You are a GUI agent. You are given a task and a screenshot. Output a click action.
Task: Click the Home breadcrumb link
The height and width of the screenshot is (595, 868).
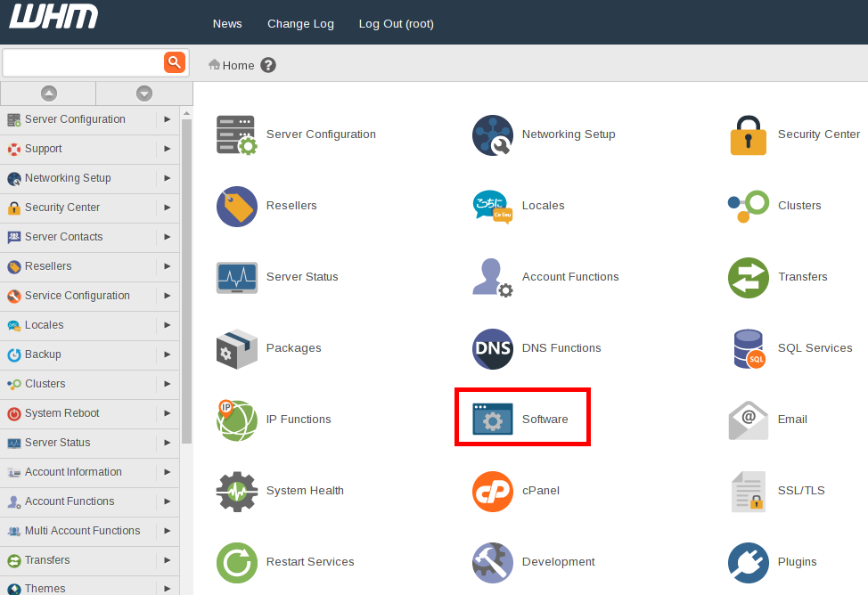(237, 65)
